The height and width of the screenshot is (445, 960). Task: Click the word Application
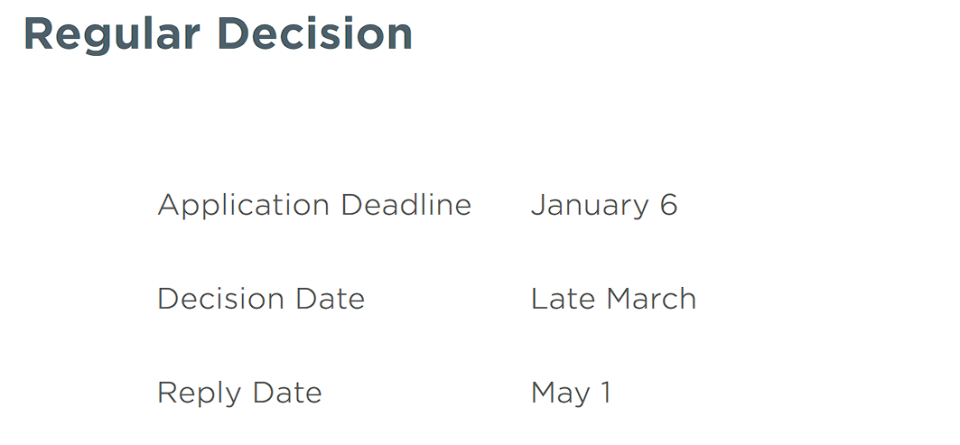click(244, 205)
